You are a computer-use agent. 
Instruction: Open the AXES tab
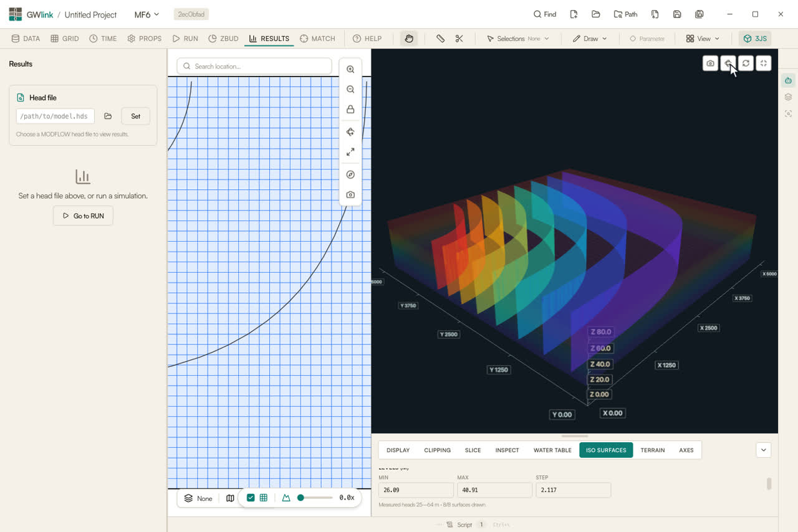click(686, 450)
